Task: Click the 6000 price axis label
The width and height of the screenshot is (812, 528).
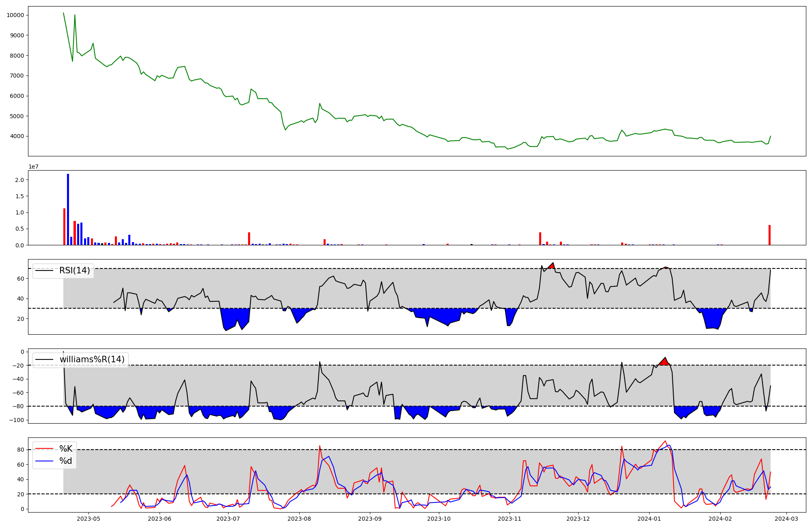Action: 17,96
